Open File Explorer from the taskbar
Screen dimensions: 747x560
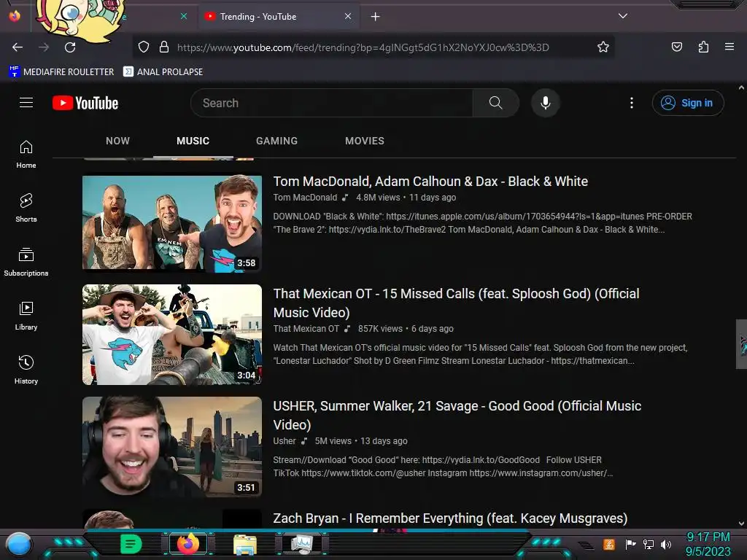(x=245, y=544)
